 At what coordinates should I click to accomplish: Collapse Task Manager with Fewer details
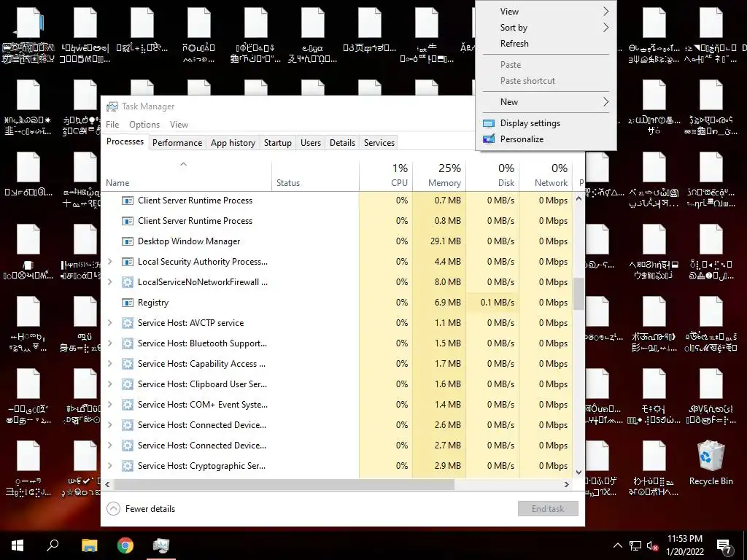pyautogui.click(x=141, y=509)
